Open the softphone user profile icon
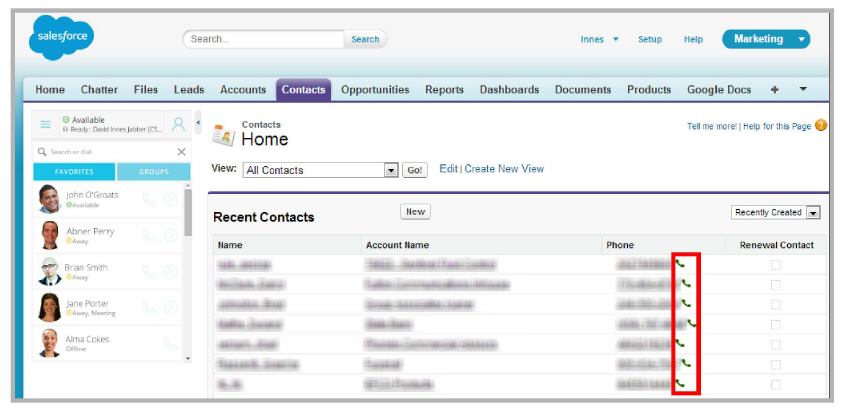The image size is (844, 409). pyautogui.click(x=178, y=124)
